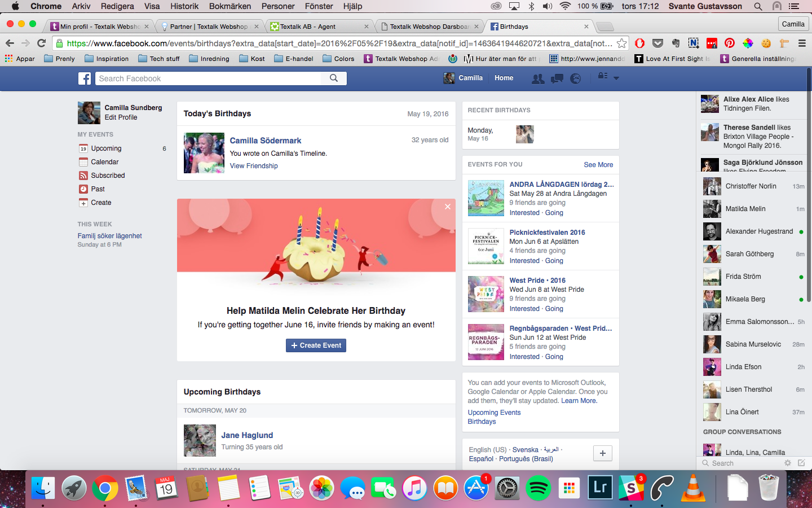812x508 pixels.
Task: Bookmark page with star icon
Action: click(x=621, y=43)
